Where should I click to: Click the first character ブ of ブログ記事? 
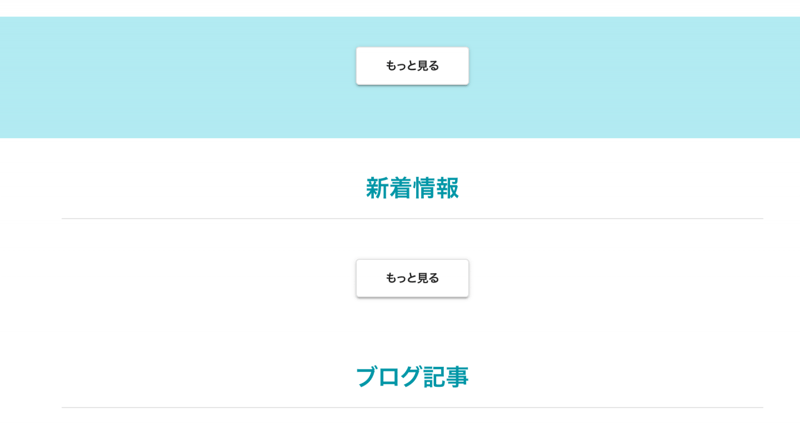[367, 377]
